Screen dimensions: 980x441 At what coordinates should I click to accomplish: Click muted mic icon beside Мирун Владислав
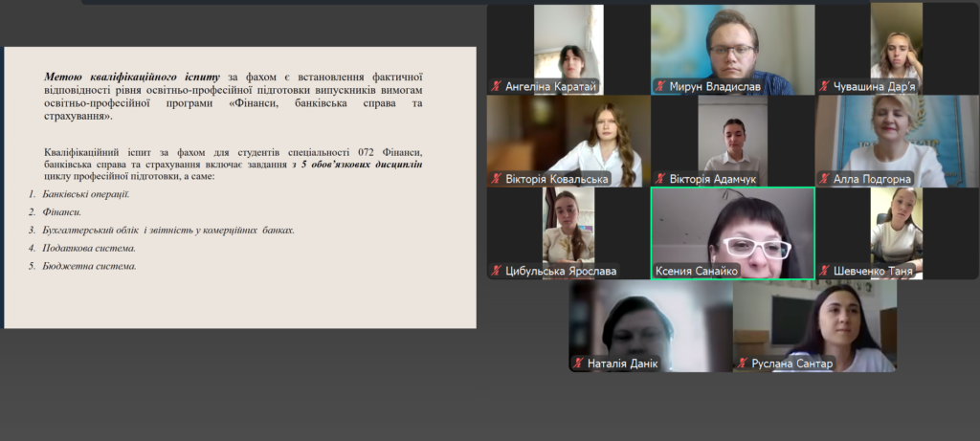pos(660,86)
